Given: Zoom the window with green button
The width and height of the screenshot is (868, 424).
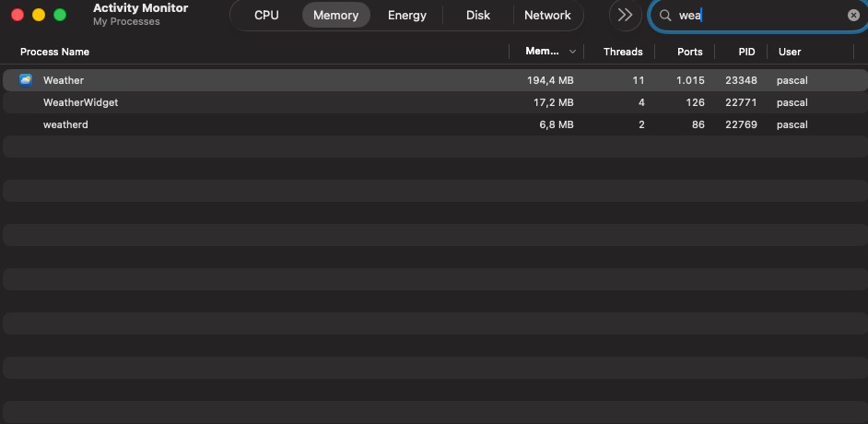Looking at the screenshot, I should pos(60,15).
